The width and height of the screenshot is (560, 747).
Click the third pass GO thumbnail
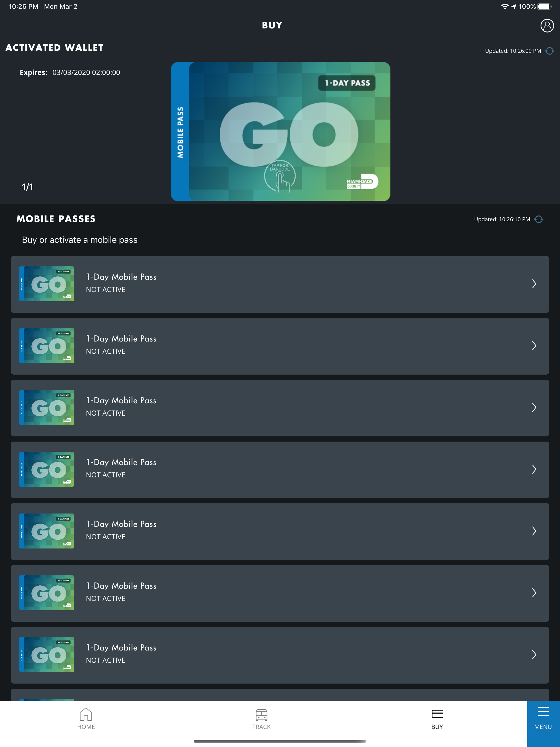pos(47,408)
